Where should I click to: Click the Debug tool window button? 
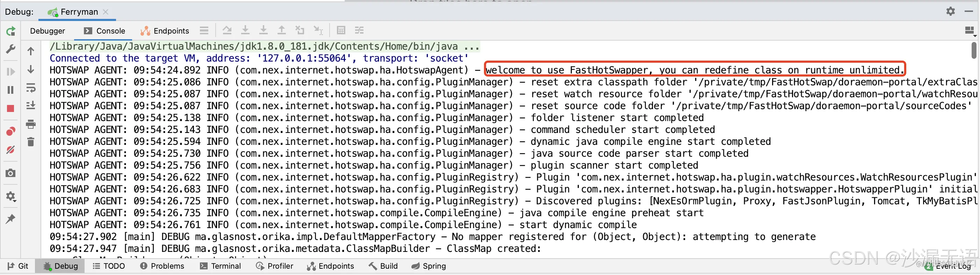(60, 266)
